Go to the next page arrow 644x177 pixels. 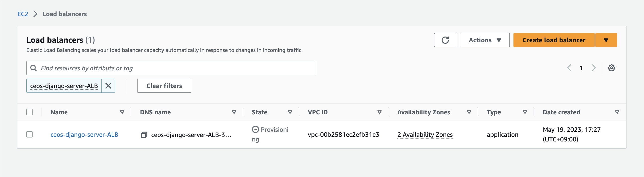tap(594, 68)
